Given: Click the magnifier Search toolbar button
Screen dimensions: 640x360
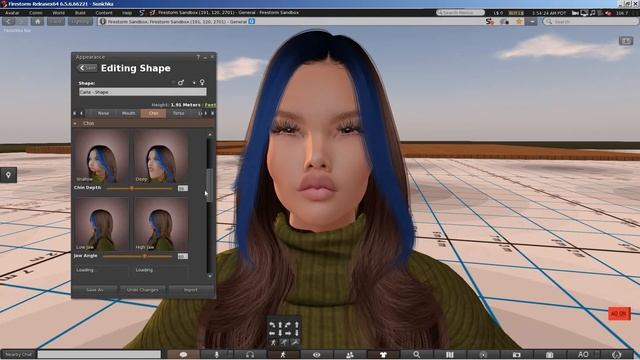Looking at the screenshot, I should click(416, 355).
